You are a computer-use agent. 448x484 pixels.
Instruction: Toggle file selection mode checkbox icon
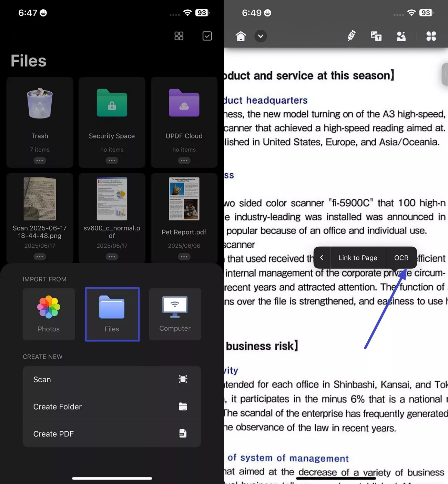(x=207, y=36)
